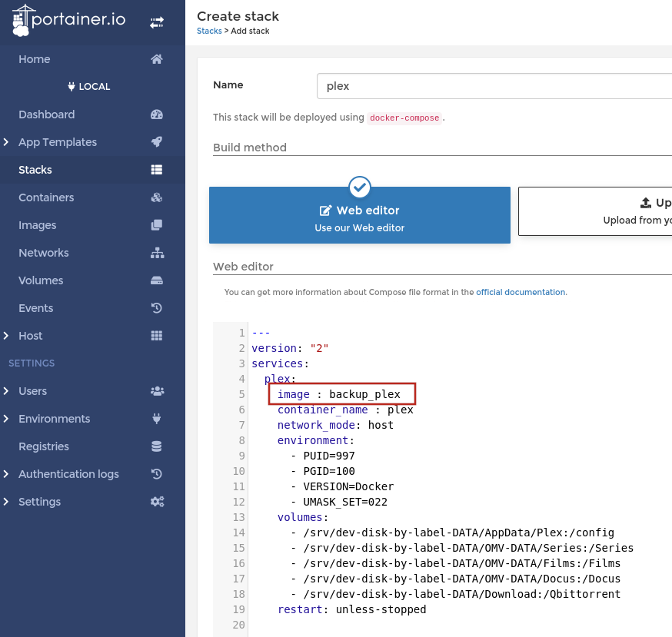672x637 pixels.
Task: Click the Registries database icon
Action: (157, 446)
